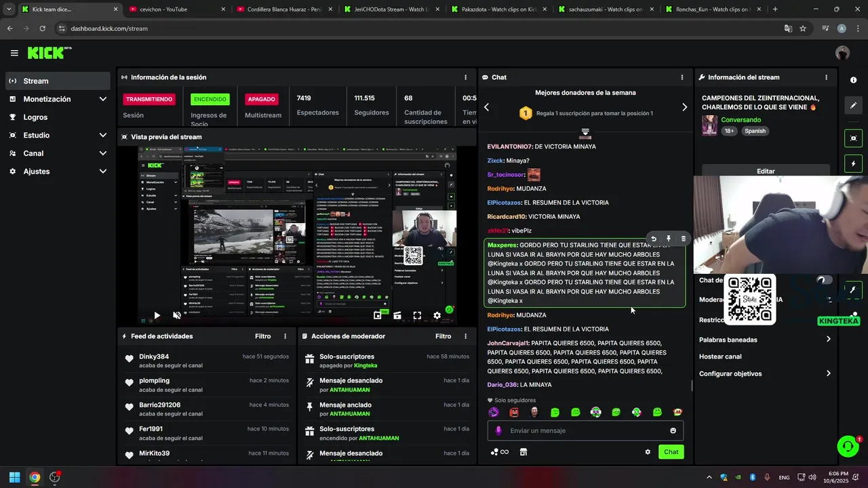Open chat settings gear near Chat button
Viewport: 868px width, 488px height.
pos(648,452)
